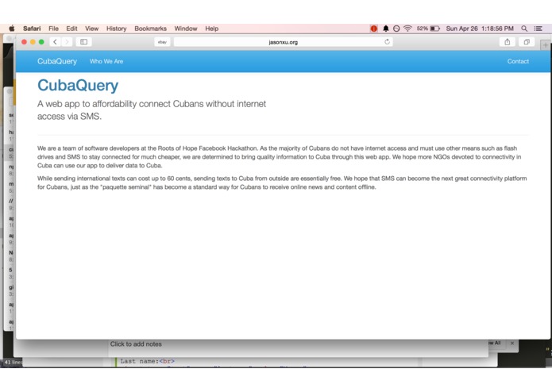The height and width of the screenshot is (392, 552).
Task: Click the 'A web app to affordability' tagline
Action: pyautogui.click(x=152, y=110)
